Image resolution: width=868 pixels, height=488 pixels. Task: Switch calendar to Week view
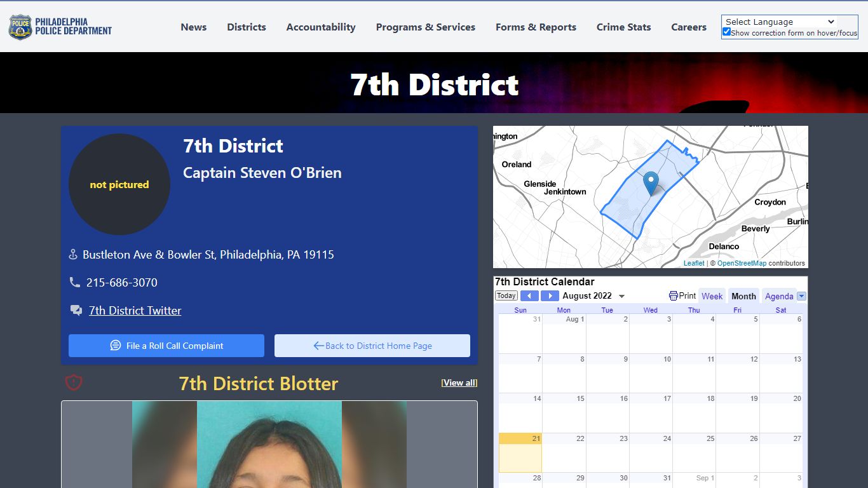point(712,296)
